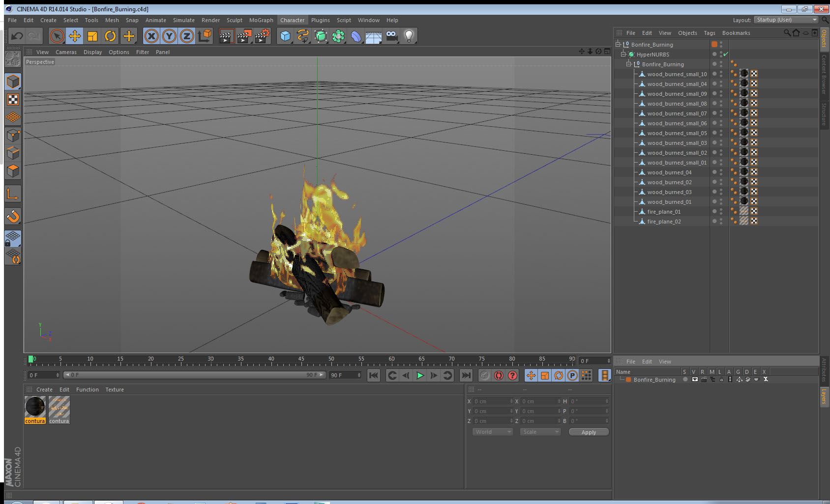Select the fire contura material thumbnail
The height and width of the screenshot is (504, 830).
pos(59,407)
